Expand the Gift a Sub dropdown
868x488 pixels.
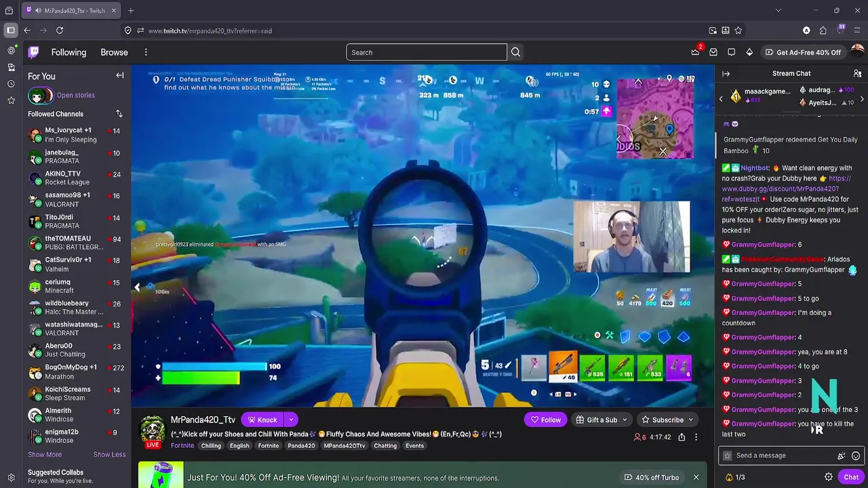tap(625, 420)
